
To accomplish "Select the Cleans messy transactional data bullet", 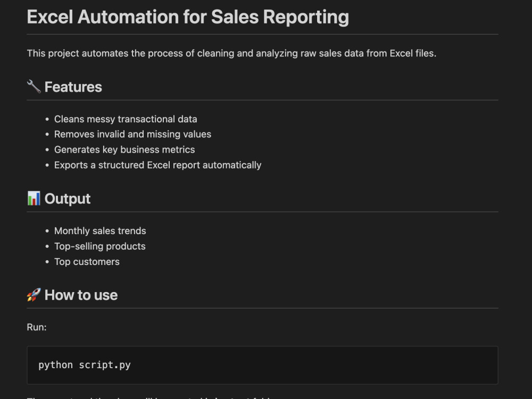I will pos(126,119).
